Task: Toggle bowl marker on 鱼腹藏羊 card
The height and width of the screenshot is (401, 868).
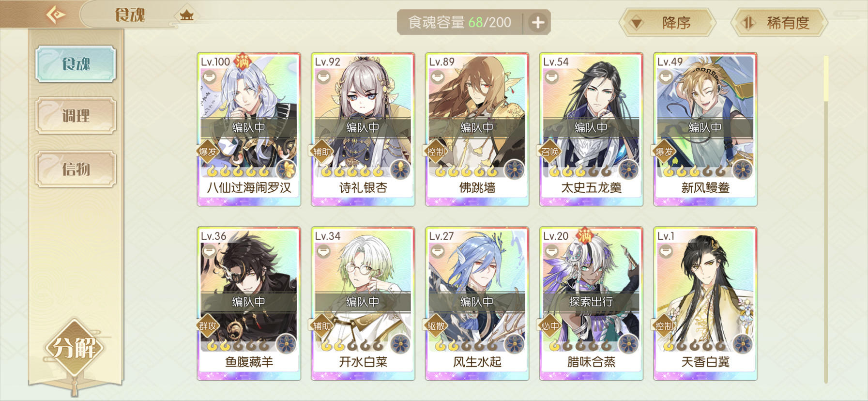Action: click(x=210, y=251)
